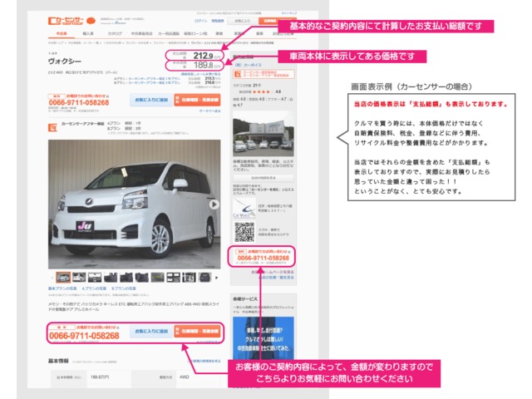Viewport: 532px width, 399px height.
Task: Click the 189.8 vehicle body price
Action: coord(203,65)
